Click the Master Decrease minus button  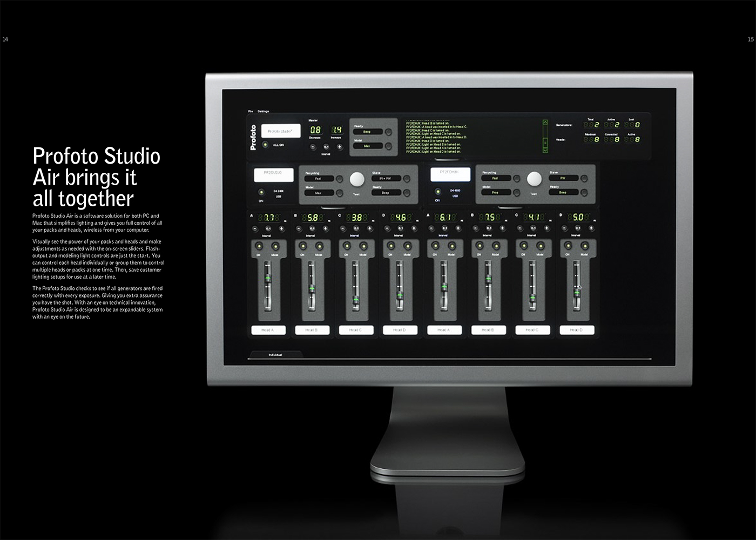[x=313, y=146]
